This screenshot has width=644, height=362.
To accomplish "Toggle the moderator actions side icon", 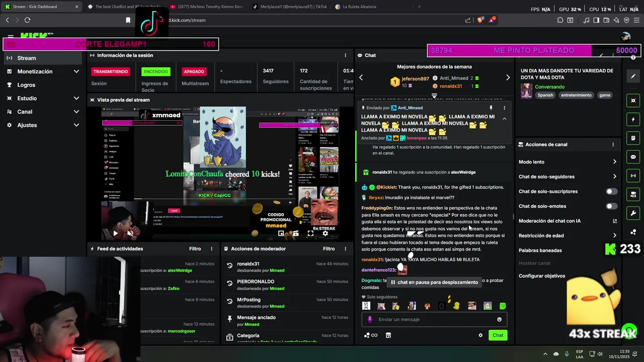I will 633,138.
